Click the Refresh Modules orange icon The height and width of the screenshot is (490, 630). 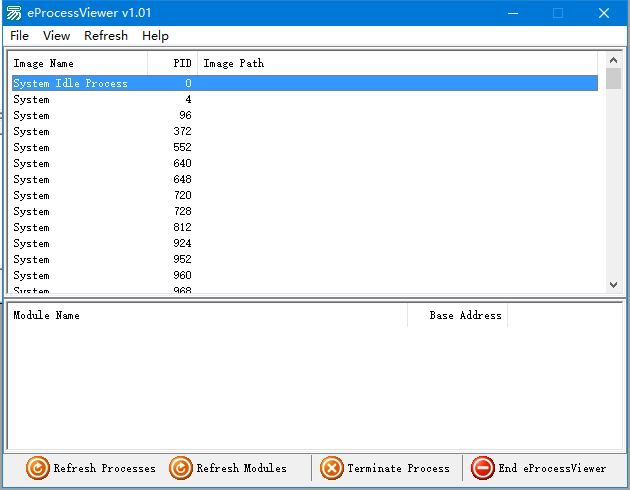coord(181,468)
